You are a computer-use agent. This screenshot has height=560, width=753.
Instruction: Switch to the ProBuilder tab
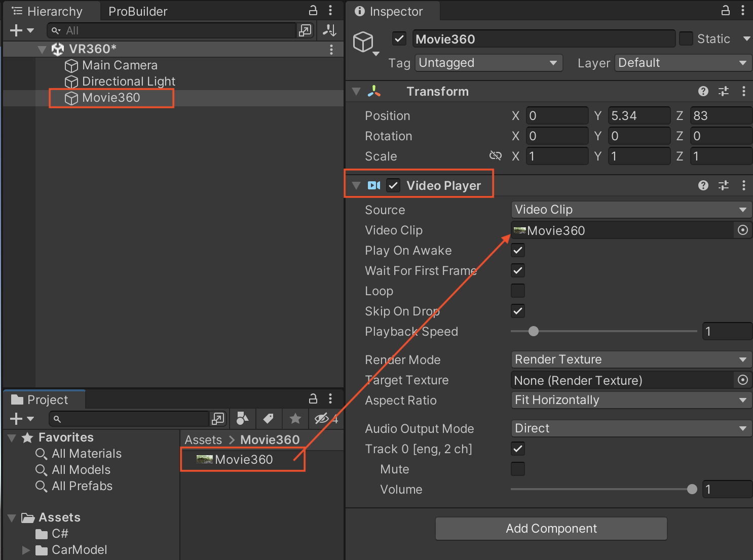click(x=138, y=11)
